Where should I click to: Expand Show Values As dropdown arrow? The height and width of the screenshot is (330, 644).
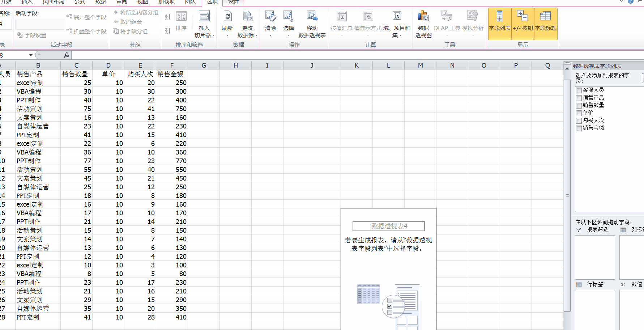pyautogui.click(x=368, y=35)
